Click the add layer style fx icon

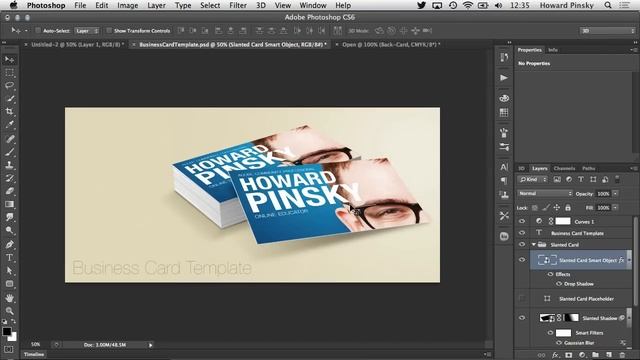[x=555, y=355]
